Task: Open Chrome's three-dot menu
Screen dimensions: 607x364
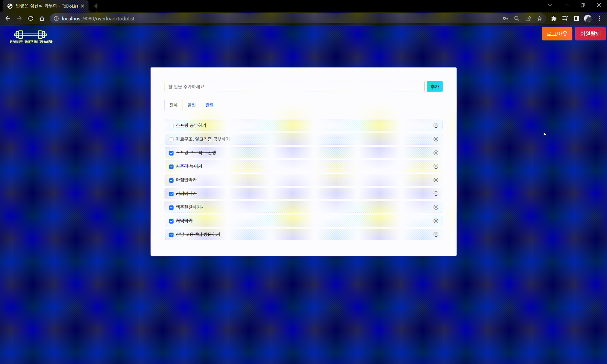Action: [x=599, y=18]
